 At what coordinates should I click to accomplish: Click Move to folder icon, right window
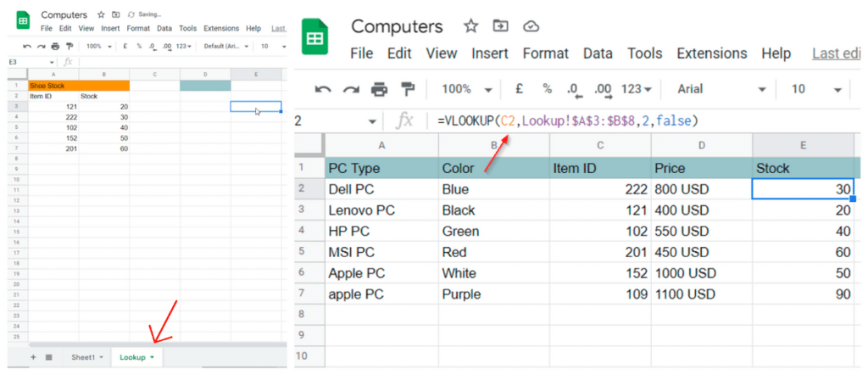coord(500,26)
